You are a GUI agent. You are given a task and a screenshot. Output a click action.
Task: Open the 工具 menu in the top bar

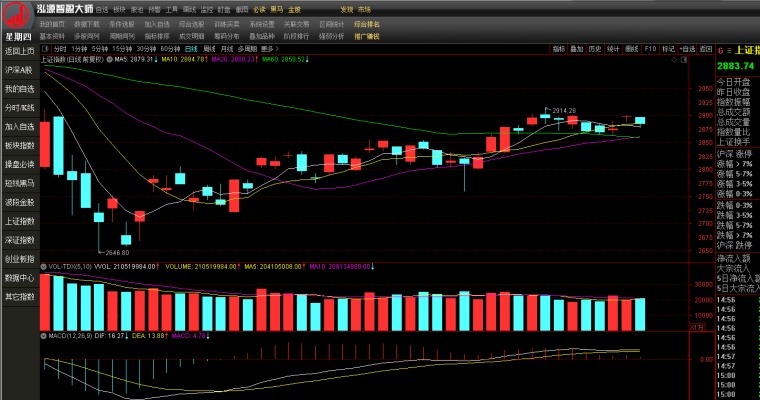[172, 10]
